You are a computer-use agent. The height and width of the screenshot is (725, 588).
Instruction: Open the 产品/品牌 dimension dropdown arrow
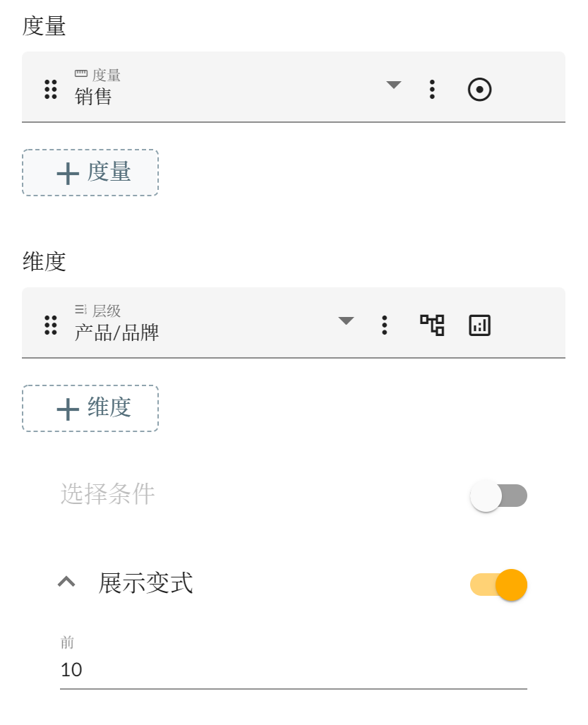point(346,321)
